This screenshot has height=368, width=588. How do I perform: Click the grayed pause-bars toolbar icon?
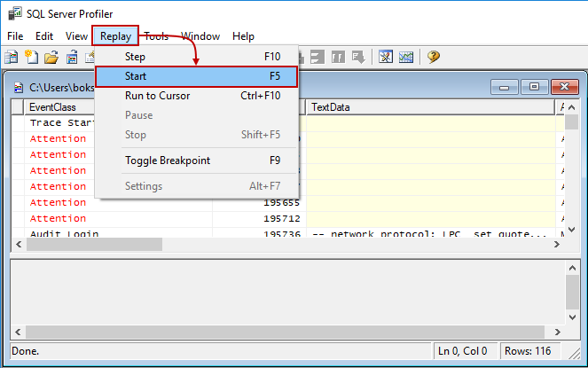pos(338,57)
